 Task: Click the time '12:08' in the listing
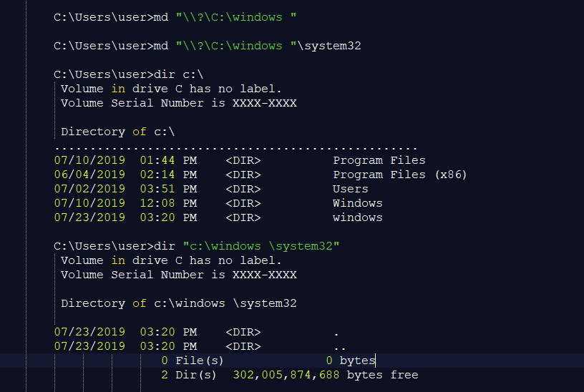157,203
